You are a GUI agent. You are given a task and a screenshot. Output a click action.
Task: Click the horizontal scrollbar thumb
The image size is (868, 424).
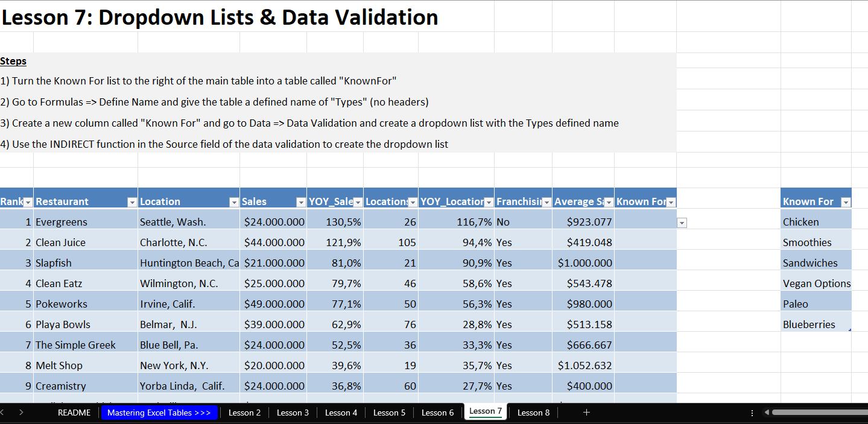[819, 413]
